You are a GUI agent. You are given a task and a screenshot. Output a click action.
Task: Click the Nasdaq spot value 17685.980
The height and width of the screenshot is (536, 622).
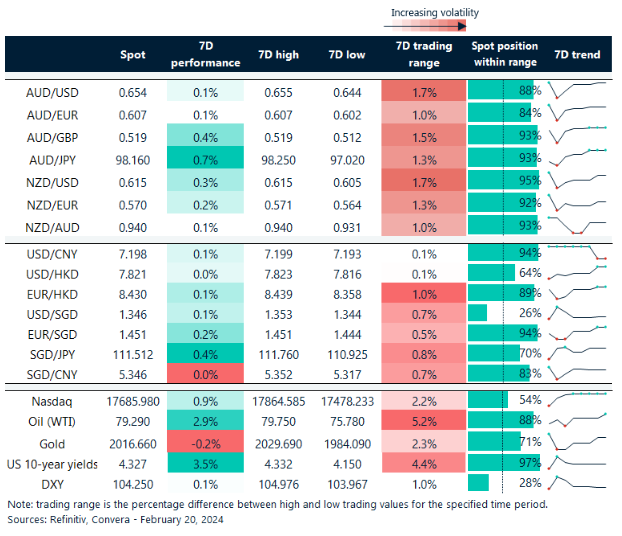click(132, 399)
